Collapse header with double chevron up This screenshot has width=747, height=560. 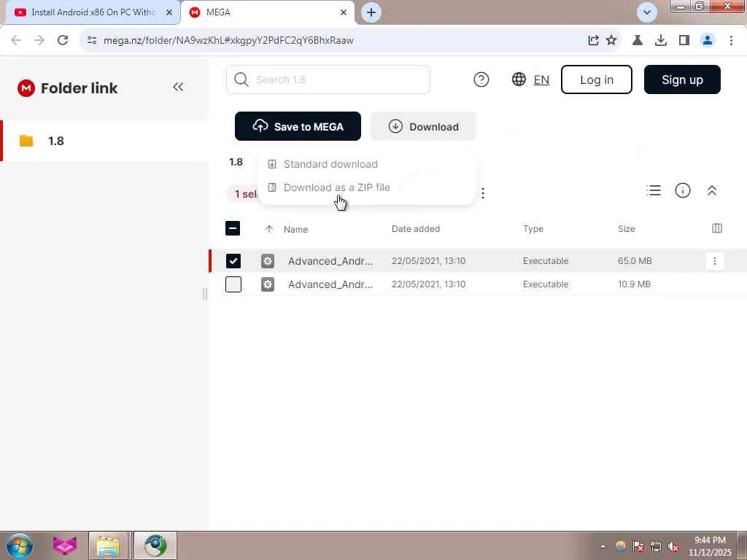coord(712,190)
